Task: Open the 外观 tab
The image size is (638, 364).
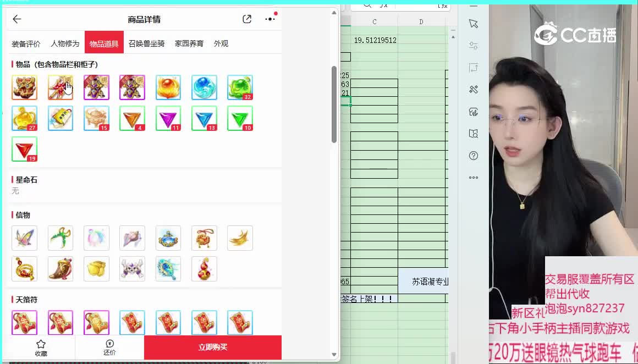Action: [x=221, y=43]
